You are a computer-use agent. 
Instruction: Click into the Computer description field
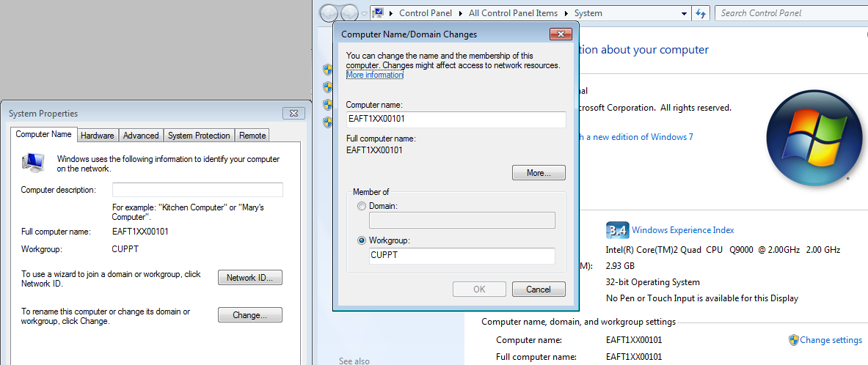[197, 190]
